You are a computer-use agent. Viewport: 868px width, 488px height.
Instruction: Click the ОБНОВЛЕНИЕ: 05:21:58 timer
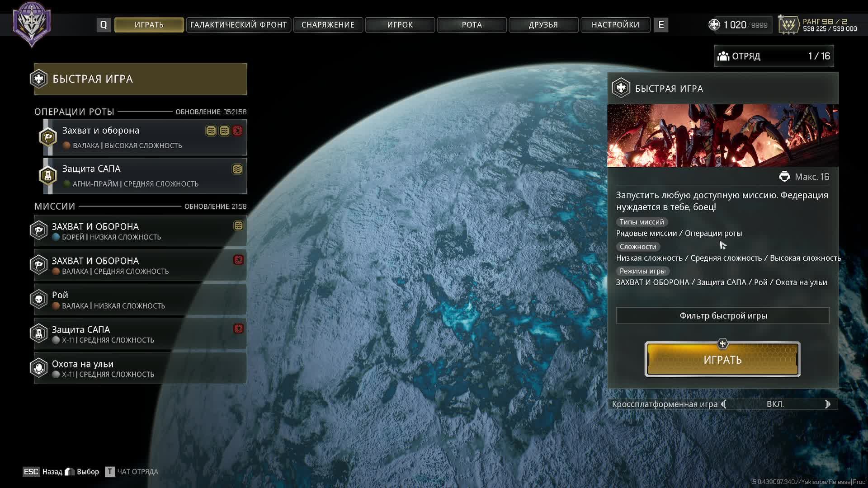point(211,112)
